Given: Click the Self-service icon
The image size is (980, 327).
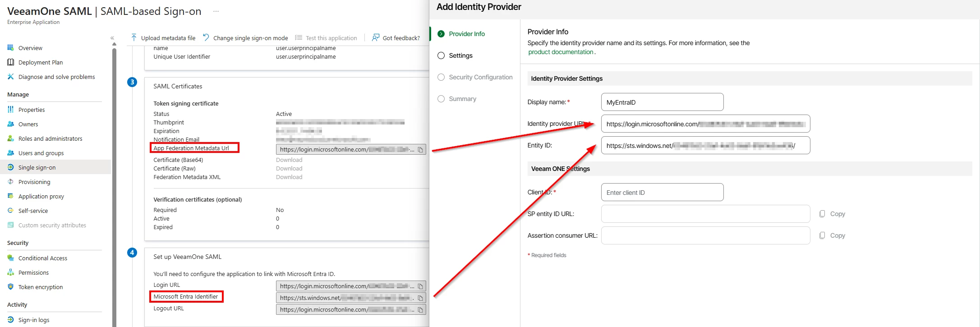Looking at the screenshot, I should (10, 210).
